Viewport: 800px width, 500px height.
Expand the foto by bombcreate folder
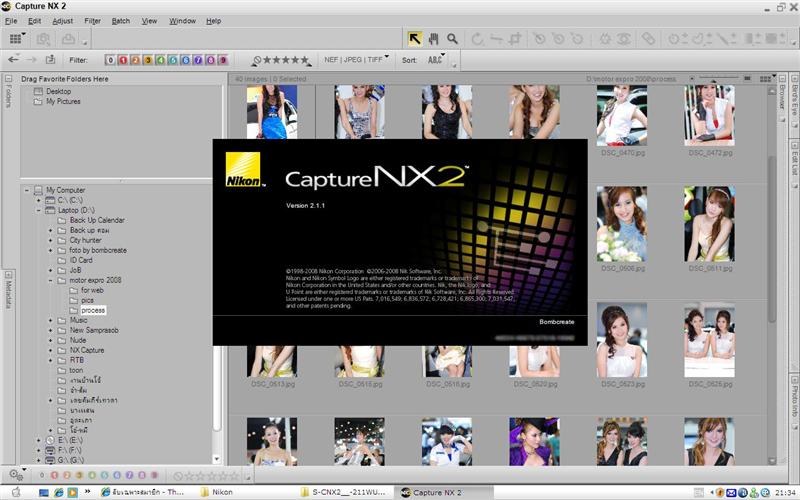(51, 250)
